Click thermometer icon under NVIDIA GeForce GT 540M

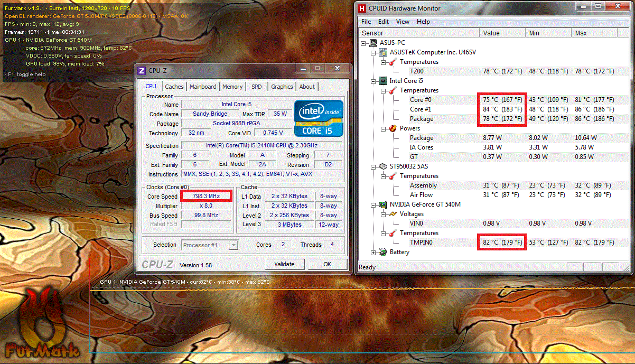click(x=393, y=233)
